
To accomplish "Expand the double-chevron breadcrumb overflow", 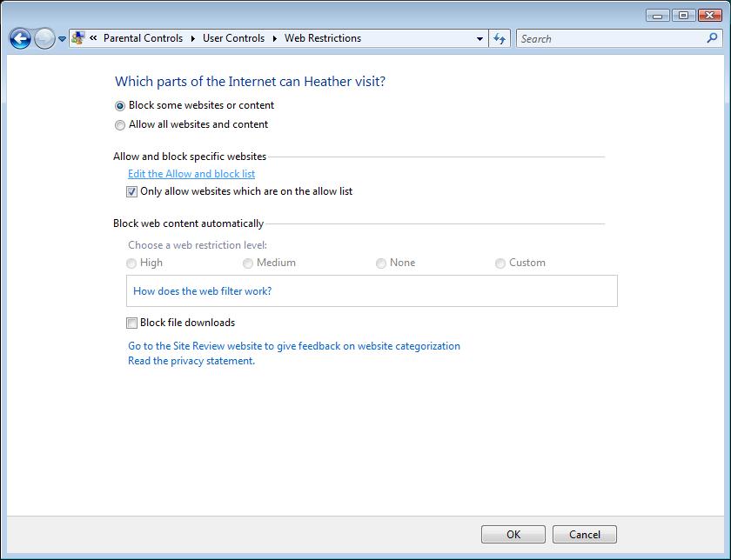I will 93,38.
